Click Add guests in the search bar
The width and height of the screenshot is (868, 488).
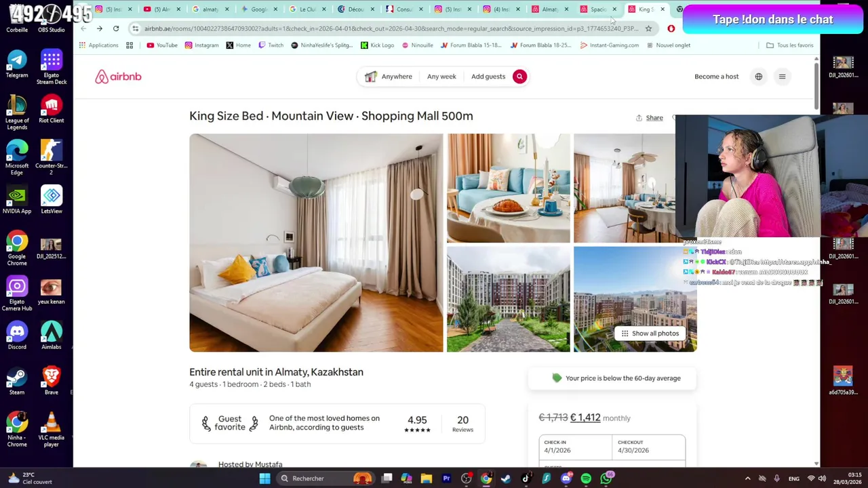[488, 77]
